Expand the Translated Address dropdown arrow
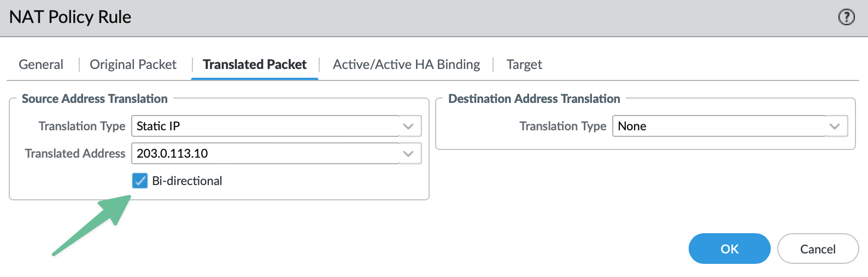The image size is (868, 277). pos(408,153)
